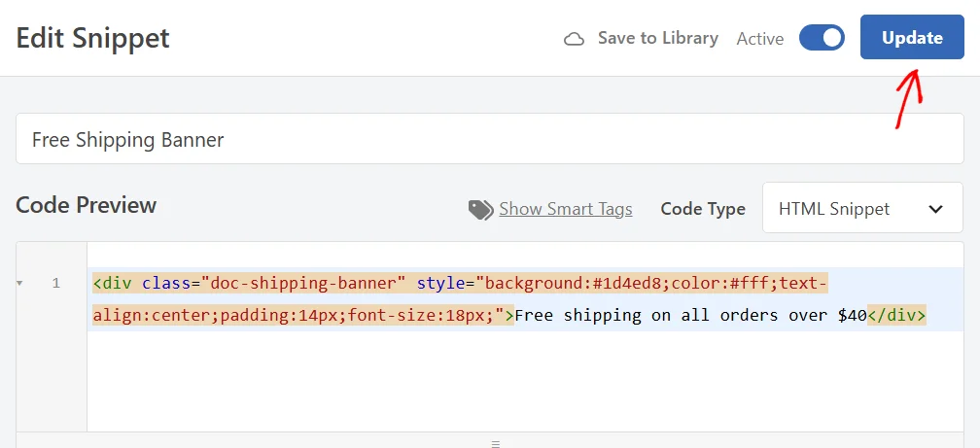Click the 'doc-shipping-banner' class value in code
The width and height of the screenshot is (980, 448).
303,284
